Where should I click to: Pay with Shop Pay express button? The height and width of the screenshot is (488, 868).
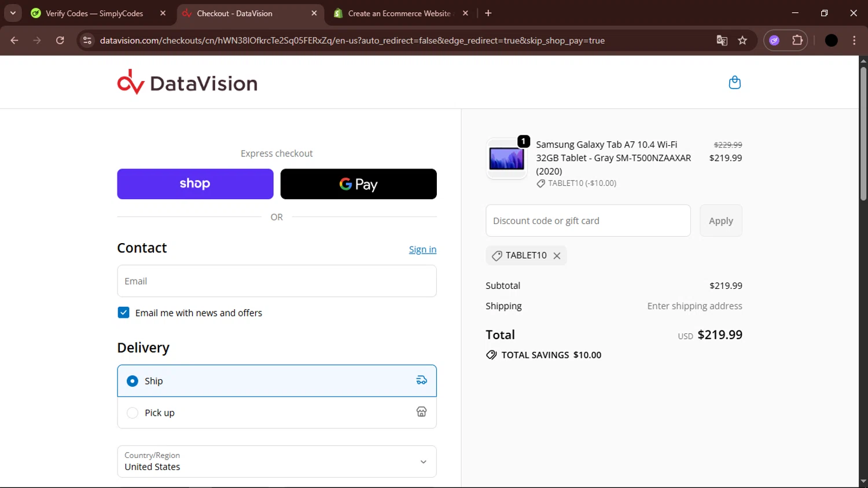(195, 184)
